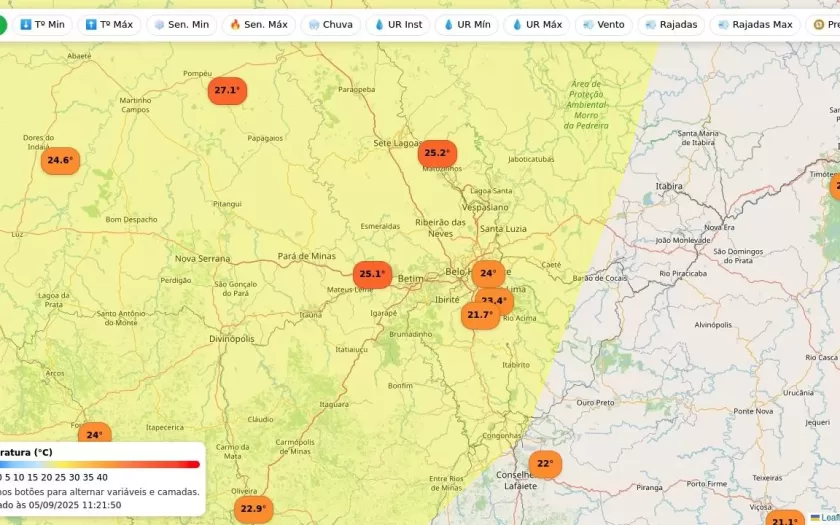The height and width of the screenshot is (525, 840).
Task: Show the Sen. Min layer
Action: [181, 24]
